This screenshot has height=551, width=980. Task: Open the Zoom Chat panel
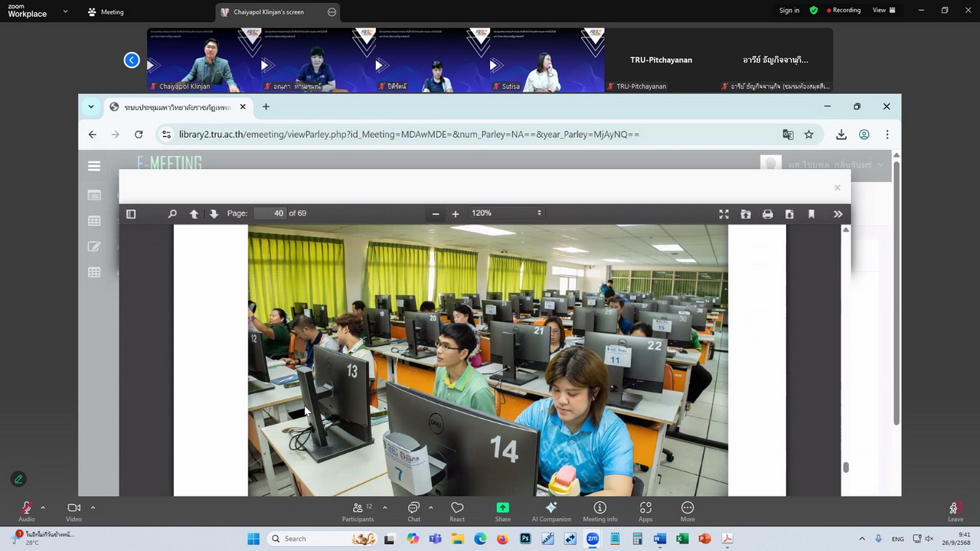(413, 510)
